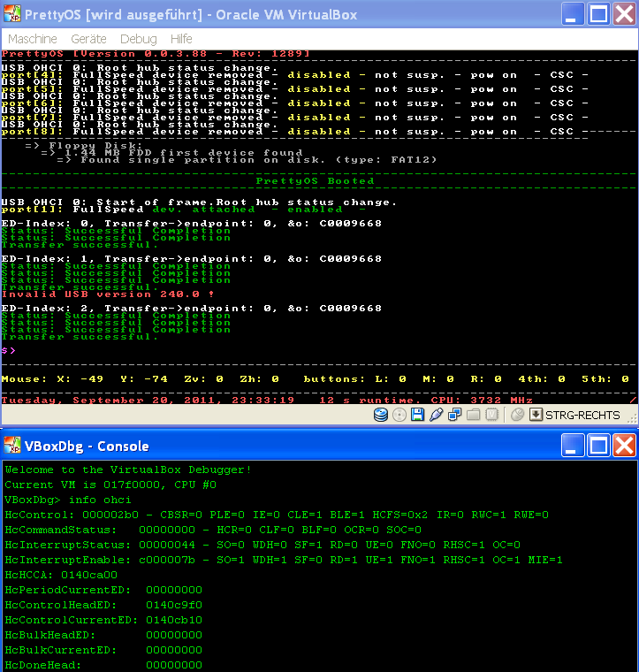Click the 'port[8]' device removed line

294,132
